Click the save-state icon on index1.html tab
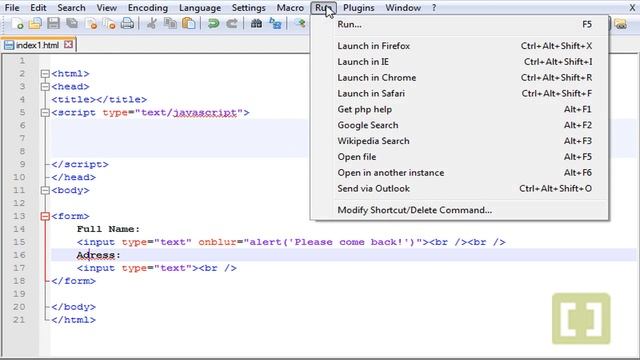The image size is (640, 360). pos(9,45)
